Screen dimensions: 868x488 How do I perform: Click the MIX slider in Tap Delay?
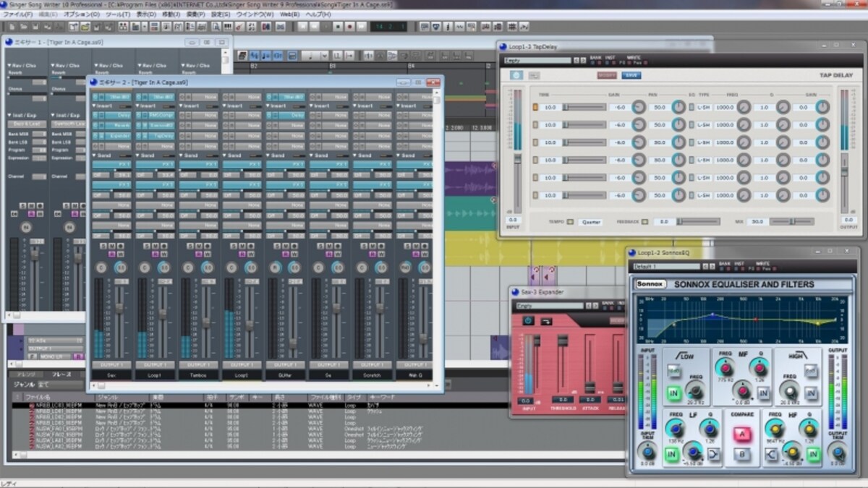coord(791,222)
